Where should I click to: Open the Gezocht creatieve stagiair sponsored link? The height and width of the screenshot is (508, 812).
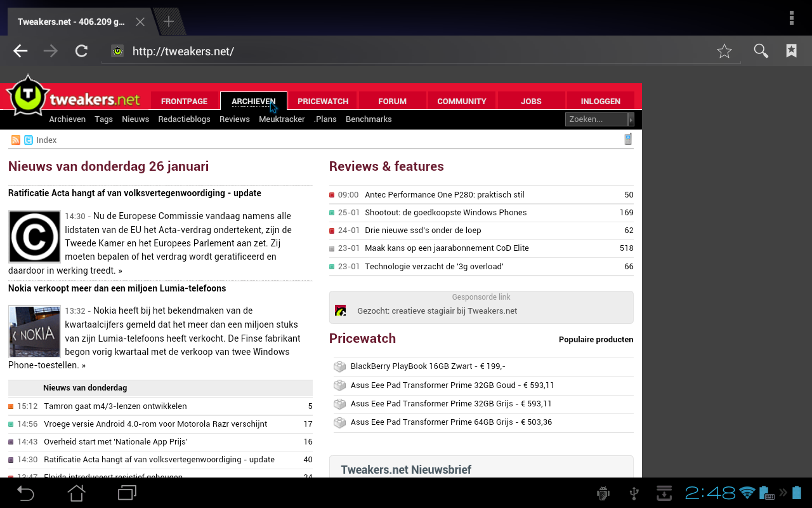pos(437,311)
